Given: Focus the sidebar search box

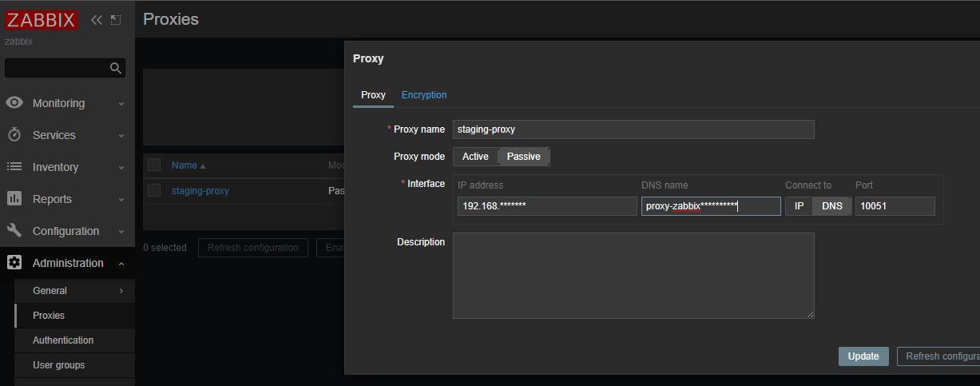Looking at the screenshot, I should 57,69.
